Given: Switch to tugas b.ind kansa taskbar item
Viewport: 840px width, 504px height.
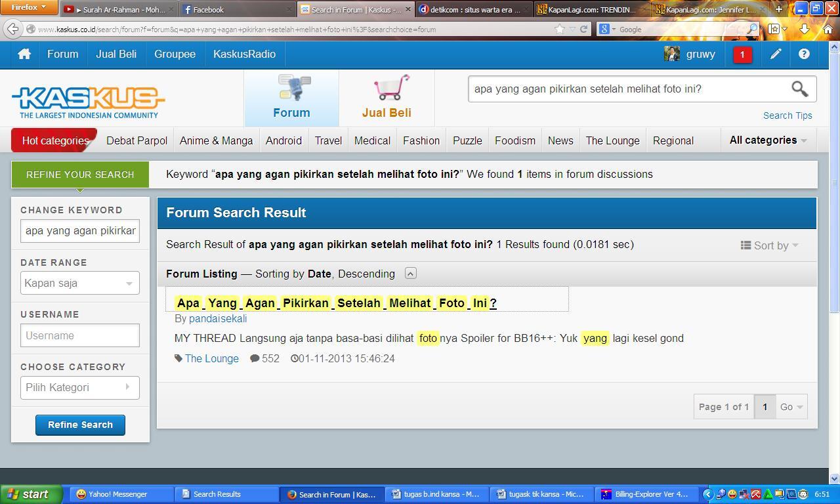Looking at the screenshot, I should [x=436, y=494].
